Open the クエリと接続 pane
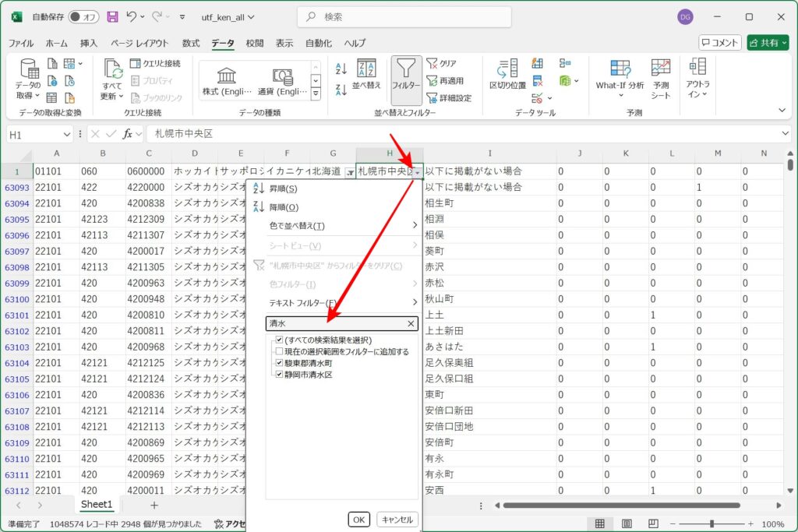This screenshot has height=532, width=798. pos(155,63)
